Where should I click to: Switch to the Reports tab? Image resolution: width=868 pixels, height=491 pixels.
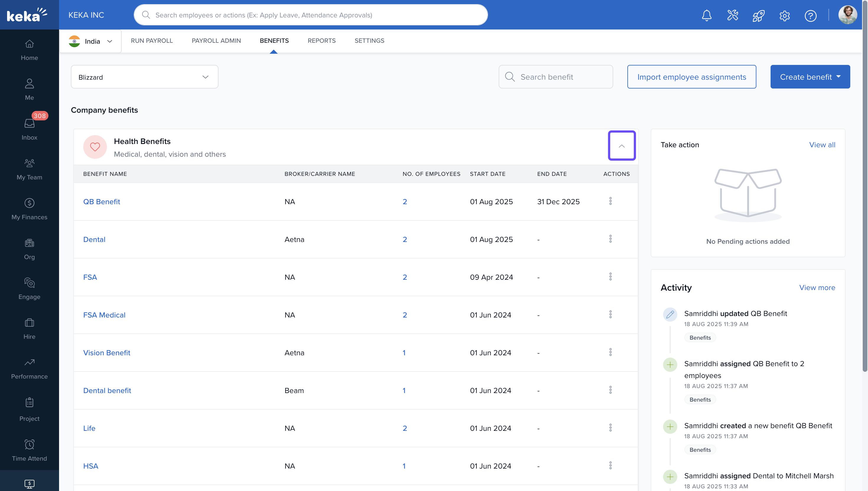click(321, 40)
